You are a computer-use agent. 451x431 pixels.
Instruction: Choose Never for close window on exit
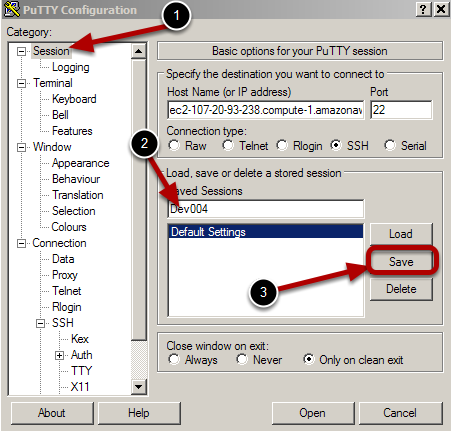(x=242, y=359)
